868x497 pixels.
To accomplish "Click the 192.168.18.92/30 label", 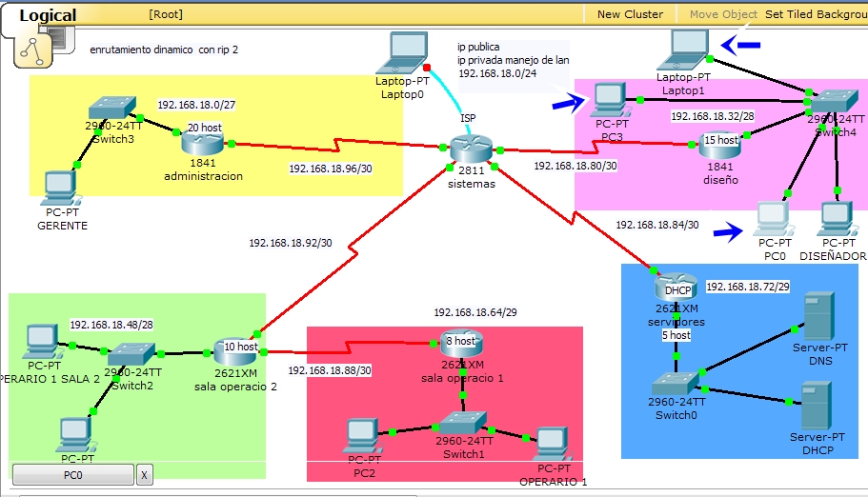I will [290, 243].
